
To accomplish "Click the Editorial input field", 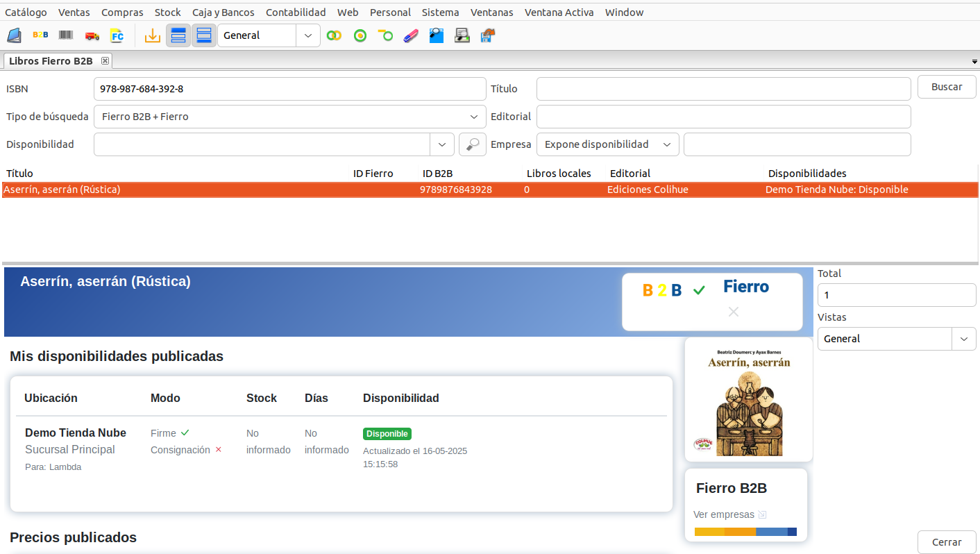I will tap(724, 117).
